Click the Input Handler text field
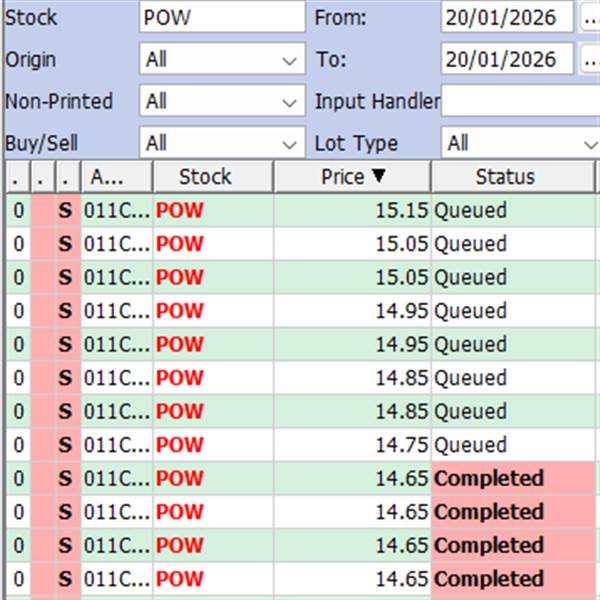The image size is (600, 600). [520, 101]
